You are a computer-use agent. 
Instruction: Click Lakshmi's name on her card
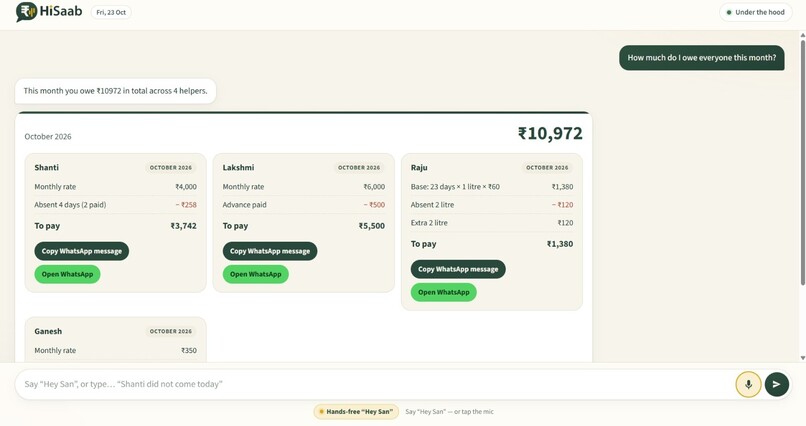pyautogui.click(x=238, y=168)
